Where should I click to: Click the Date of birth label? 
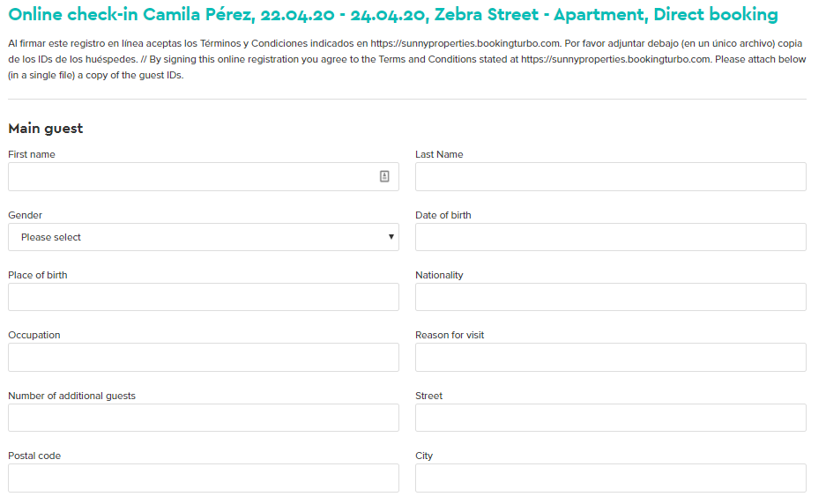pos(443,215)
